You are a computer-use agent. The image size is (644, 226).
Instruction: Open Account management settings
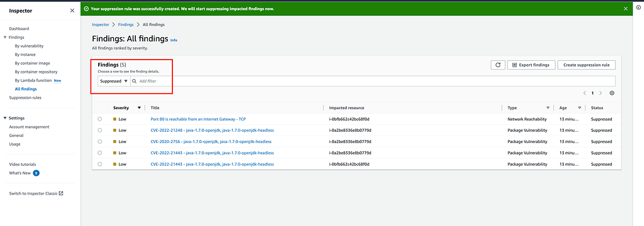(x=29, y=127)
